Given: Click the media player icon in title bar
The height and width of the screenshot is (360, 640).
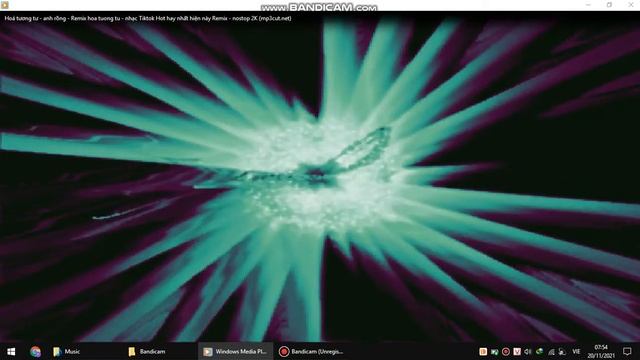Looking at the screenshot, I should 5,5.
